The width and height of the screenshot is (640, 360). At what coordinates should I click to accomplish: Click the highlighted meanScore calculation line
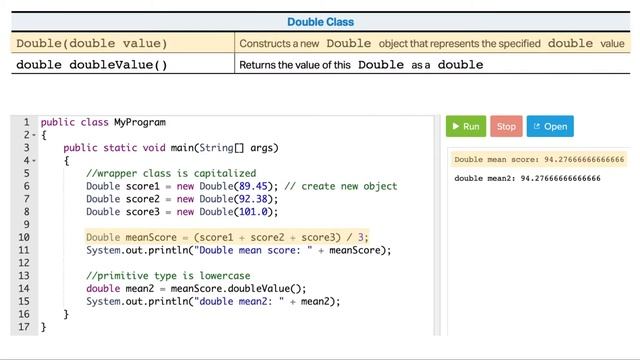point(227,237)
